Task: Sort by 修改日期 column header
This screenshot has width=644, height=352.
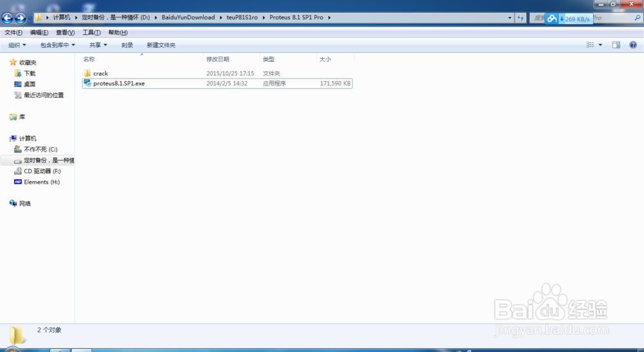Action: pyautogui.click(x=218, y=59)
